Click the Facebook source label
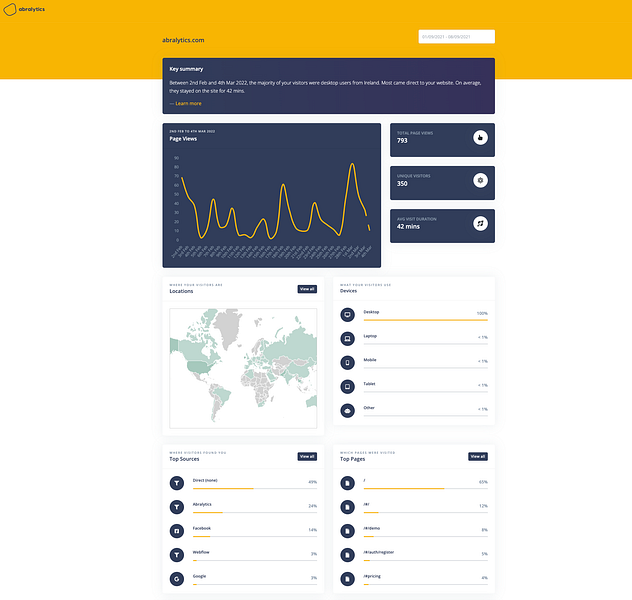 [x=202, y=528]
